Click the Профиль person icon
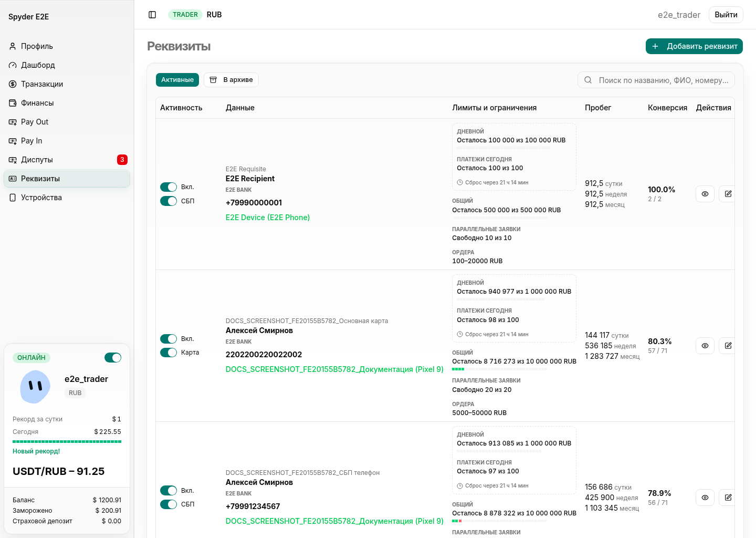The image size is (756, 538). click(13, 46)
